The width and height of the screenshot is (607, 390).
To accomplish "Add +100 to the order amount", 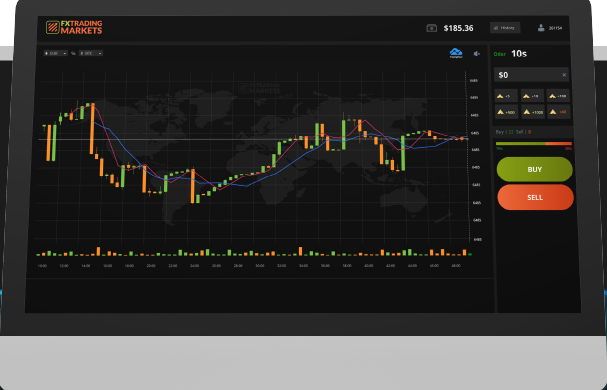I will coord(558,96).
